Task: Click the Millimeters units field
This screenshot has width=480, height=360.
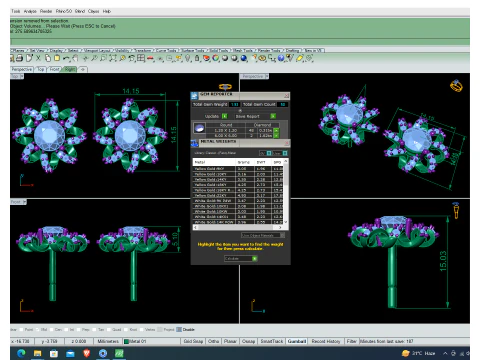Action: (108, 341)
